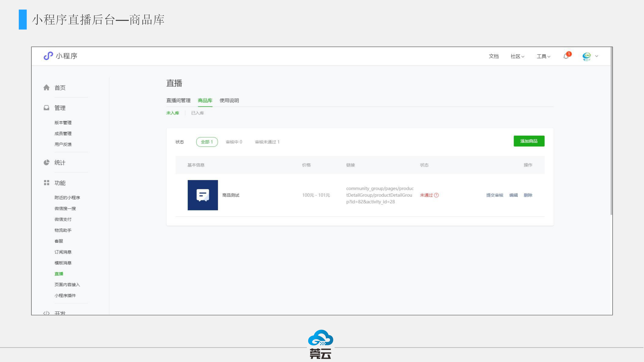This screenshot has height=362, width=644.
Task: Click the 未通过 status text
Action: (x=426, y=195)
